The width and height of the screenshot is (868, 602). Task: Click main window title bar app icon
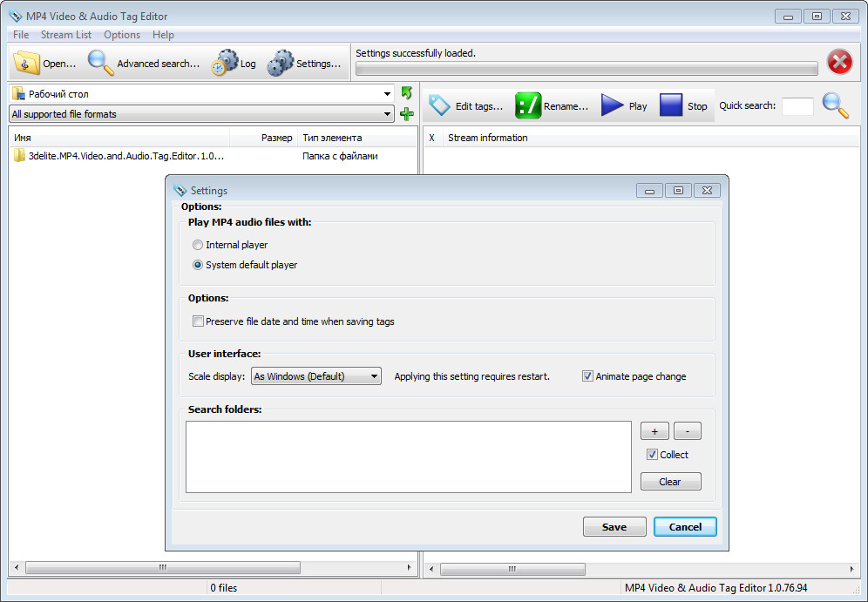click(16, 16)
